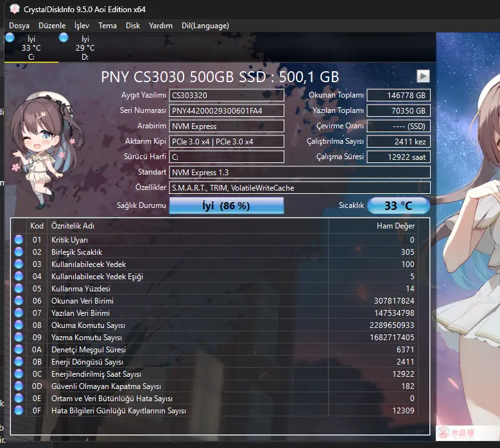Click the status orb for Okunan Veri Birimi
Viewport: 500px width, 448px height.
tap(19, 300)
